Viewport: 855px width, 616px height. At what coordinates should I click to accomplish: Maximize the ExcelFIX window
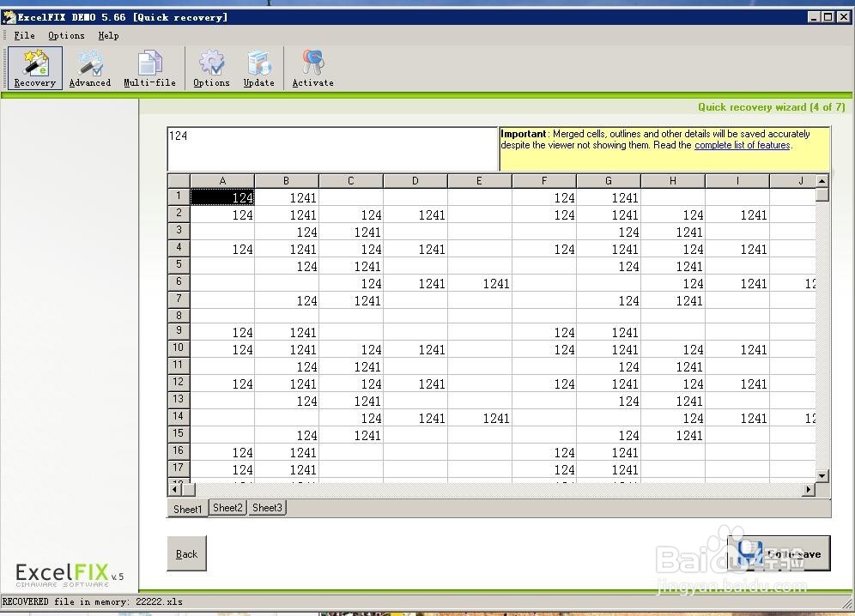(x=828, y=17)
